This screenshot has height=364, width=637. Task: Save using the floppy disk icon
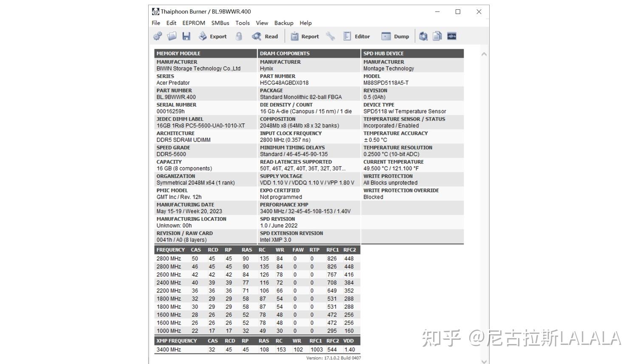pyautogui.click(x=186, y=37)
